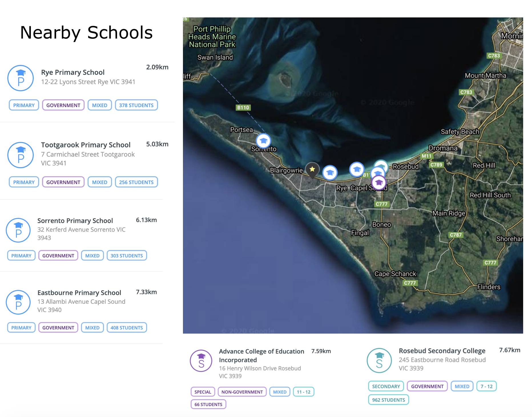Click the NON-GOVERNMENT tag
The height and width of the screenshot is (417, 532).
pyautogui.click(x=242, y=392)
